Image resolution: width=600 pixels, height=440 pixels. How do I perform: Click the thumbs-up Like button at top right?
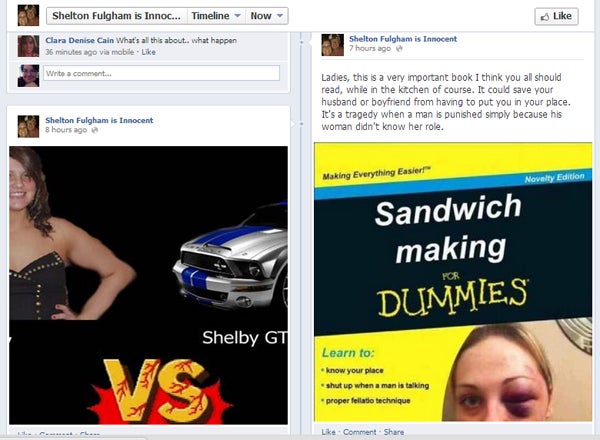[556, 16]
